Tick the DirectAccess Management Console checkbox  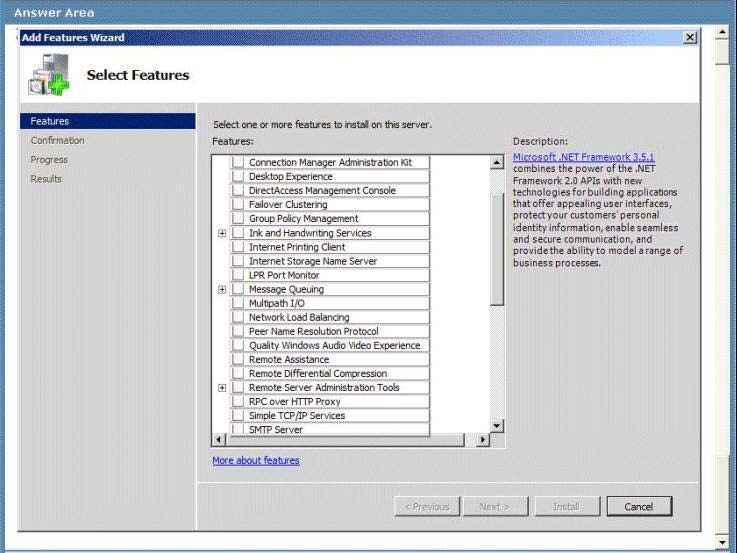pyautogui.click(x=238, y=190)
